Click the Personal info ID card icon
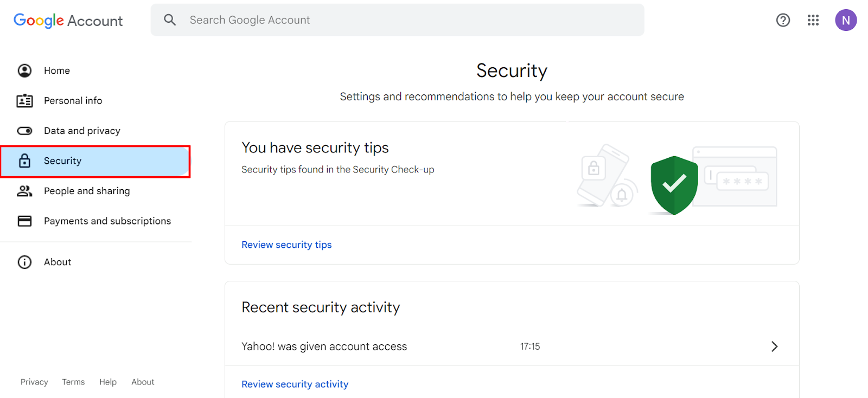Image resolution: width=868 pixels, height=398 pixels. point(24,101)
